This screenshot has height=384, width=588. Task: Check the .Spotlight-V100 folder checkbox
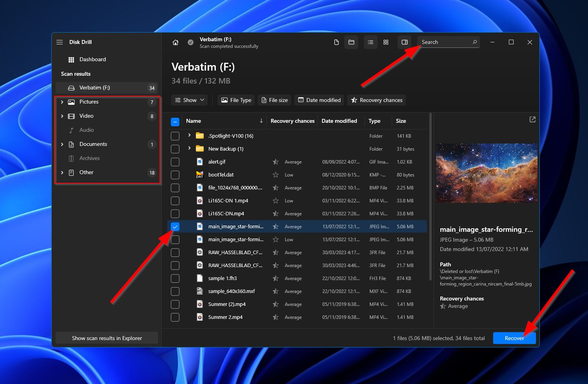(175, 136)
